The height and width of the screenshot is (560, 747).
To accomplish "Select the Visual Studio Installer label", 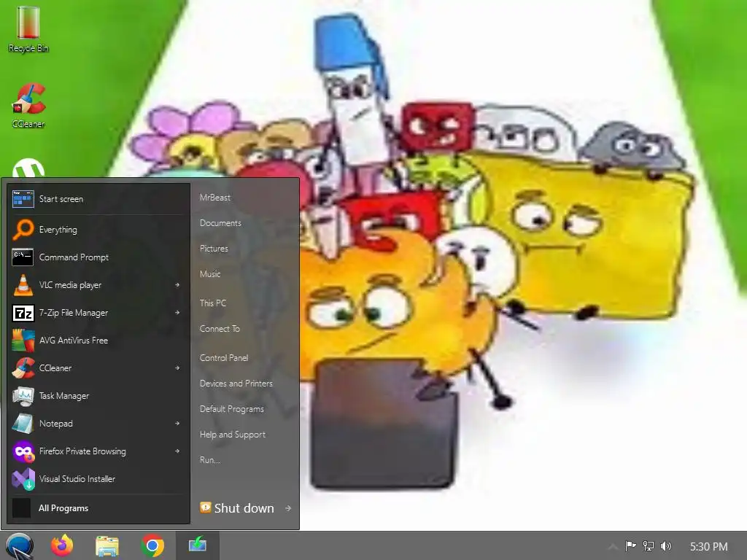I will pos(77,479).
